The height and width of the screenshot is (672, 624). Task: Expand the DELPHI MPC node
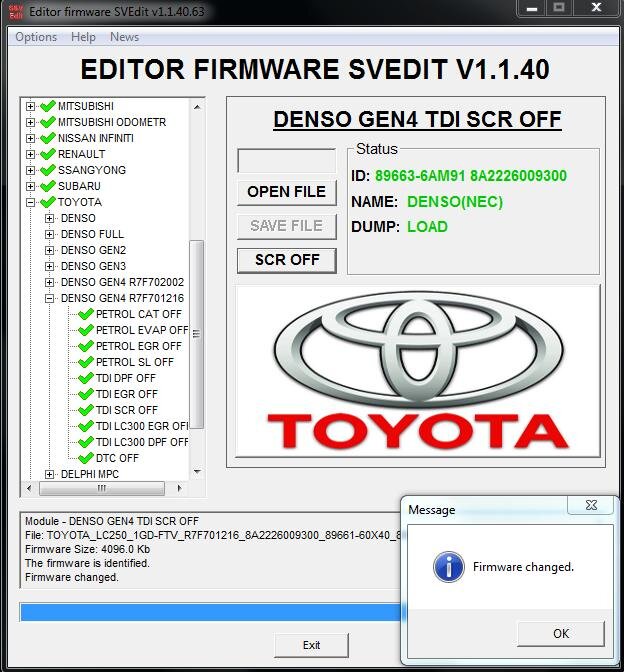click(x=49, y=474)
